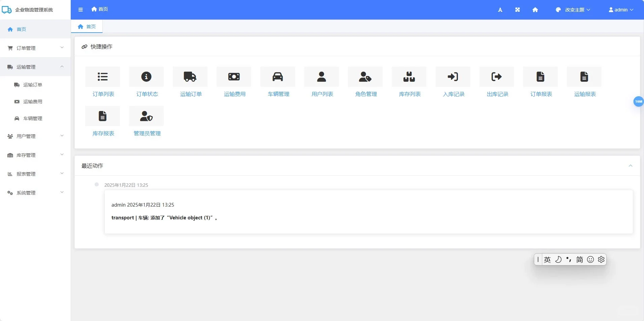This screenshot has height=321, width=644.
Task: Open the 运输报表 document shortcut icon
Action: (x=584, y=77)
